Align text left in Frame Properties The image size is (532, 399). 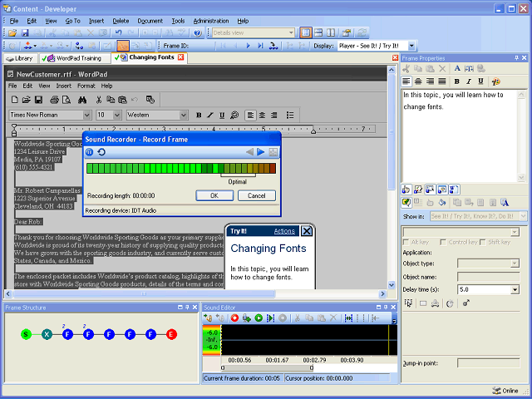(x=406, y=81)
